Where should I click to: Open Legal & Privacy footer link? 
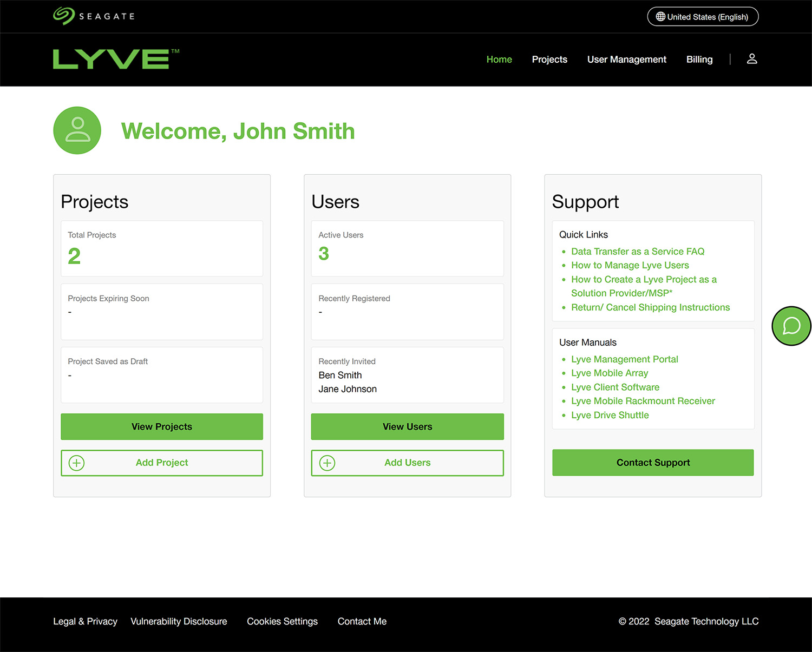85,622
